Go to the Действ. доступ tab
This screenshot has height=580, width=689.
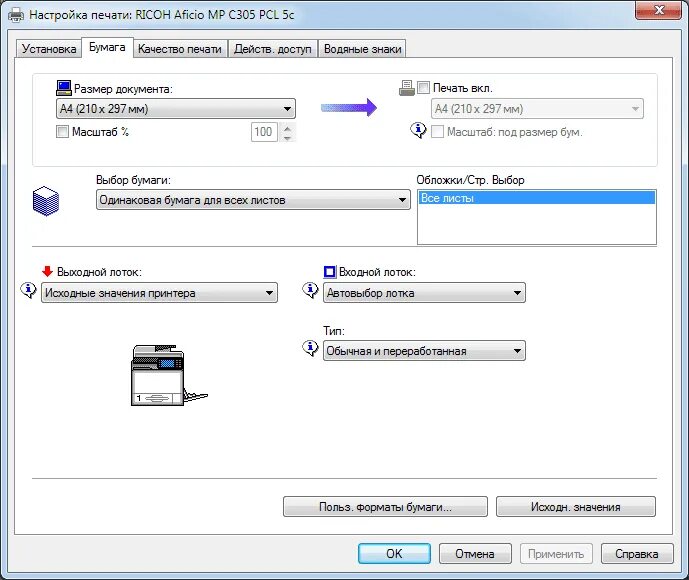(272, 48)
